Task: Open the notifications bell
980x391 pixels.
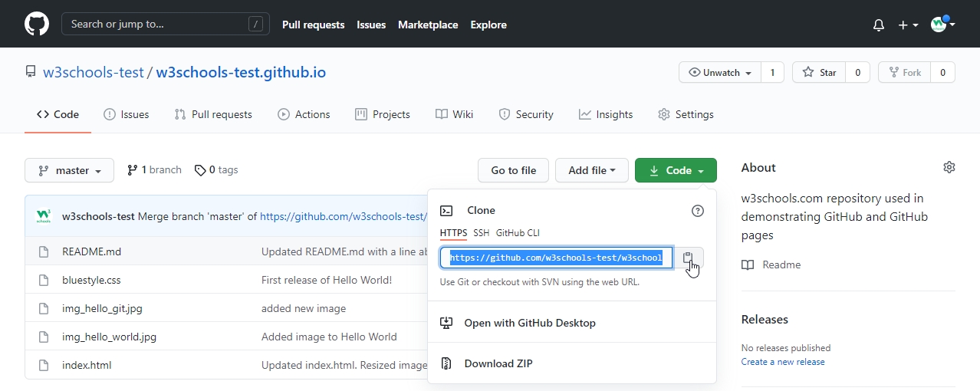Action: click(x=879, y=25)
